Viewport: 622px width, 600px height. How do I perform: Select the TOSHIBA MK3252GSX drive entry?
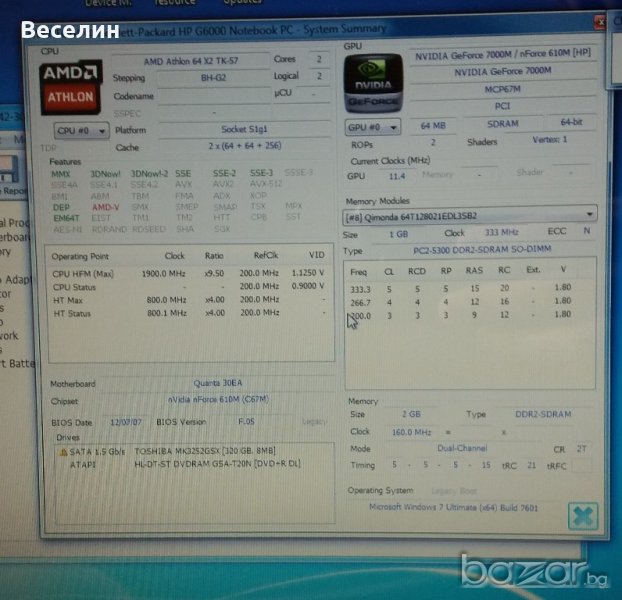205,451
